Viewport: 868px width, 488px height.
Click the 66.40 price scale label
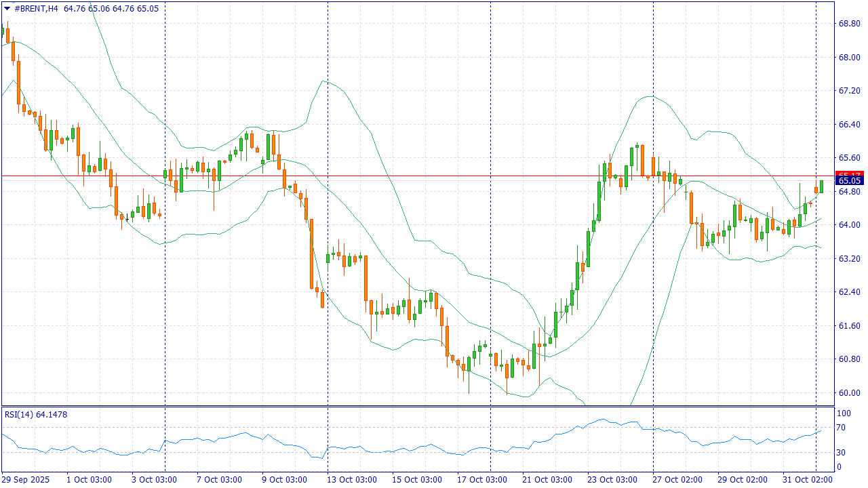(x=850, y=125)
